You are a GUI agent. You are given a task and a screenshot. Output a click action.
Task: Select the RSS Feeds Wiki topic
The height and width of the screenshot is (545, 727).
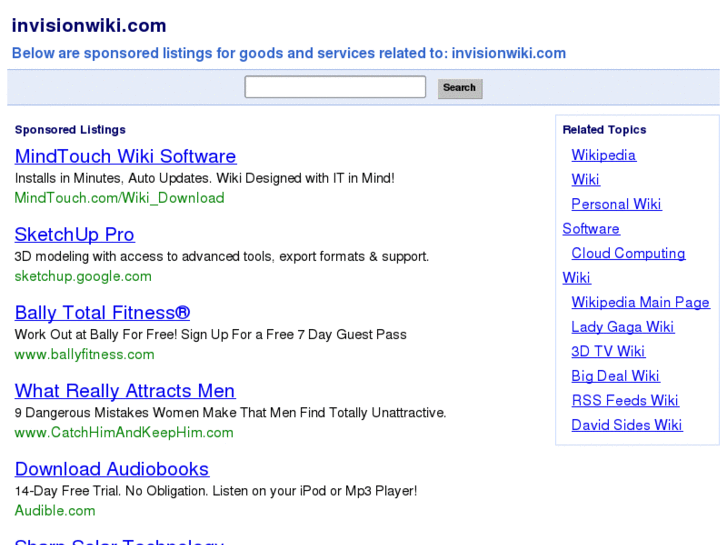point(625,401)
